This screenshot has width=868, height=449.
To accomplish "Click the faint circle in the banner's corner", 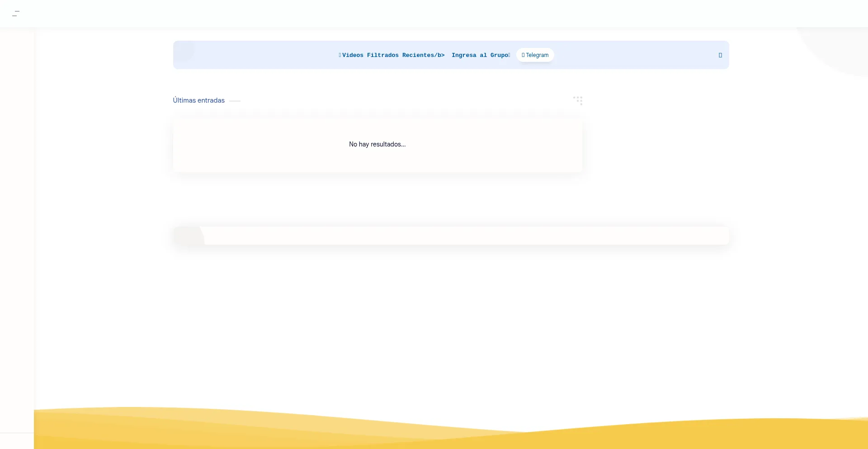I will coord(184,50).
